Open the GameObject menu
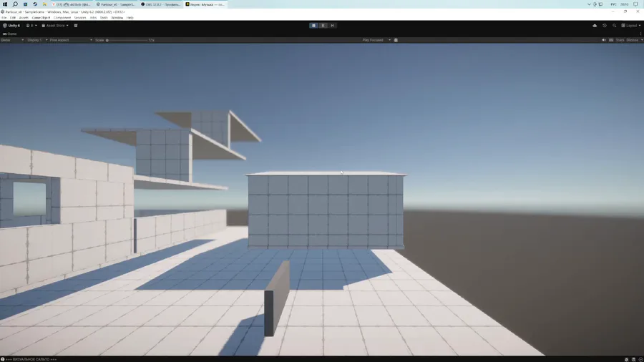The width and height of the screenshot is (644, 362). point(41,18)
